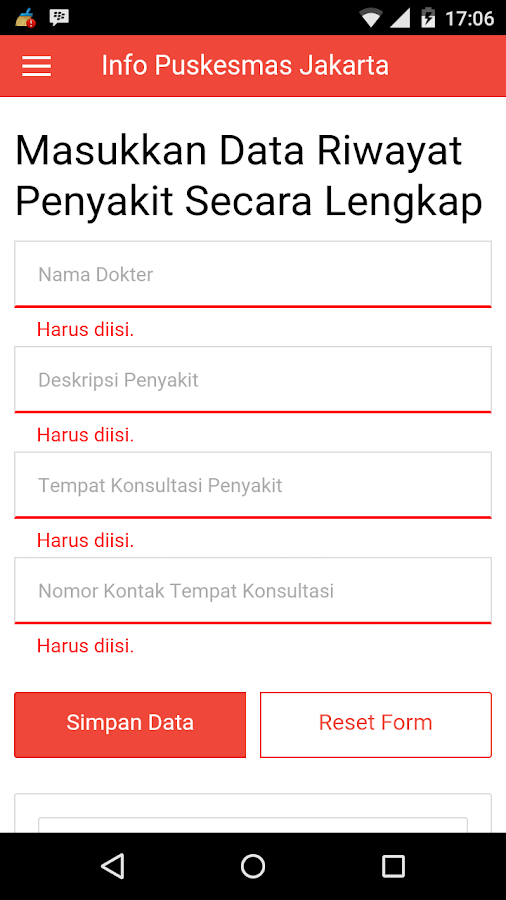Focus the Tempat Konsultasi Penyakit field
This screenshot has height=900, width=506.
(x=253, y=485)
